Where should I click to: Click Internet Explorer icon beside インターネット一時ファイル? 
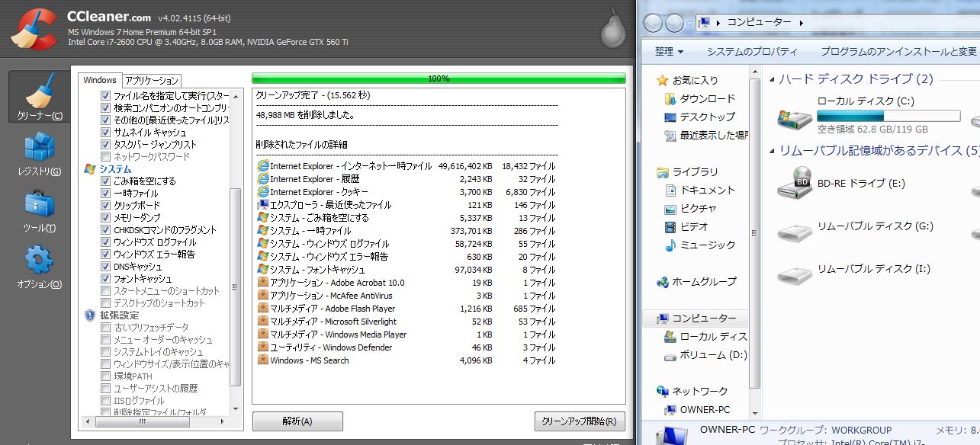(x=263, y=165)
